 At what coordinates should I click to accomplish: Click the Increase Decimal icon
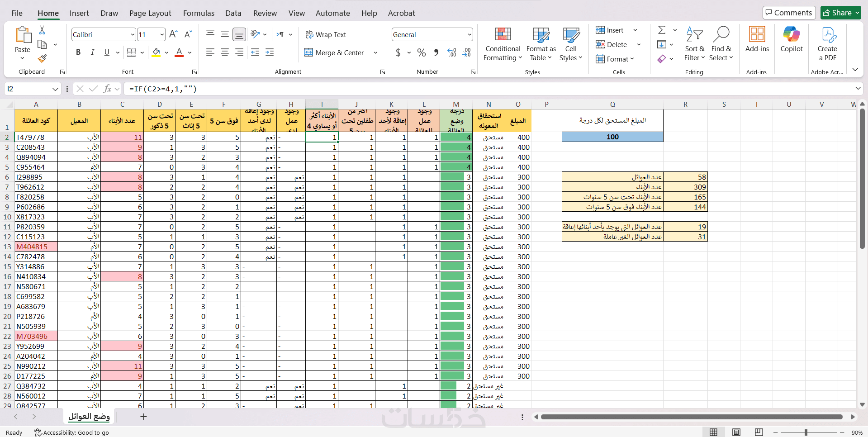point(451,52)
